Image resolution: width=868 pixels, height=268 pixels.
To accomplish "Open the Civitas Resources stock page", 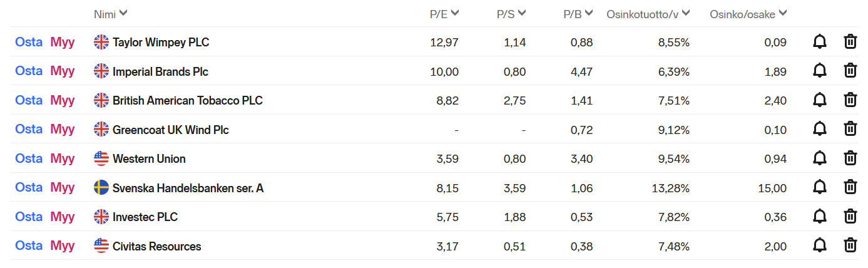I will [x=157, y=246].
